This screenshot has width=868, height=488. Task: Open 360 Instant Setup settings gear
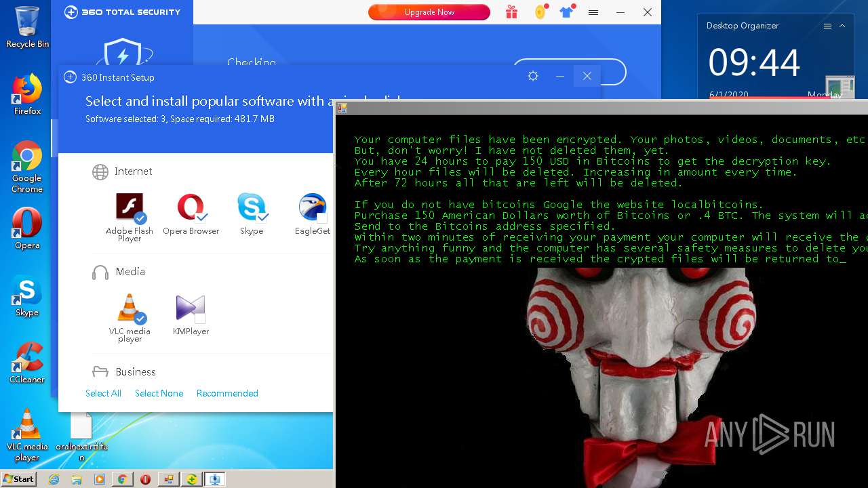(533, 76)
